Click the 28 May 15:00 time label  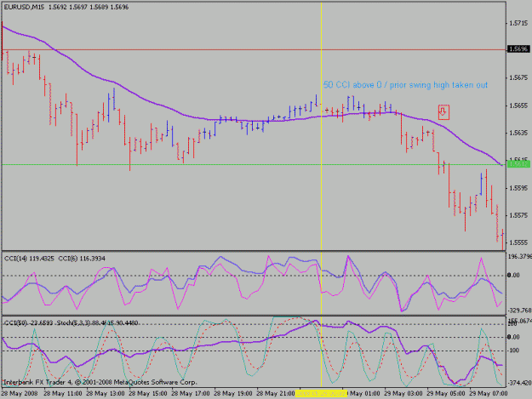pos(148,394)
